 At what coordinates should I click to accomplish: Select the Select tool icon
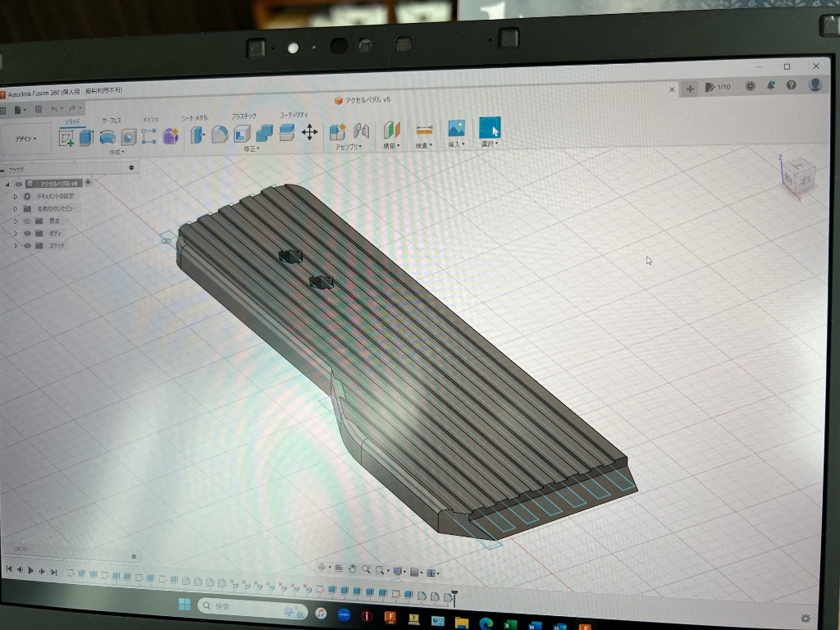490,128
